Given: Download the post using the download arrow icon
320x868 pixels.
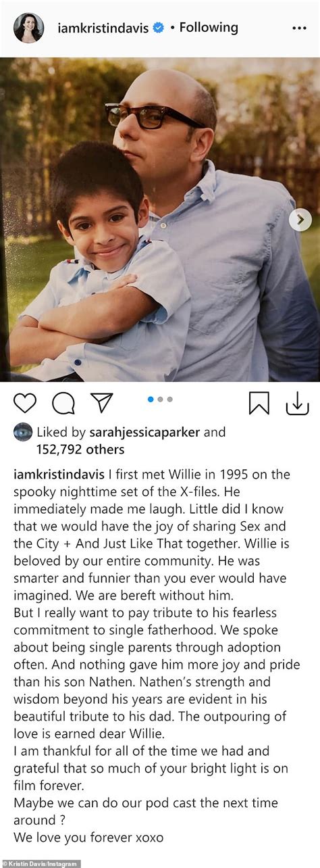Looking at the screenshot, I should (297, 403).
